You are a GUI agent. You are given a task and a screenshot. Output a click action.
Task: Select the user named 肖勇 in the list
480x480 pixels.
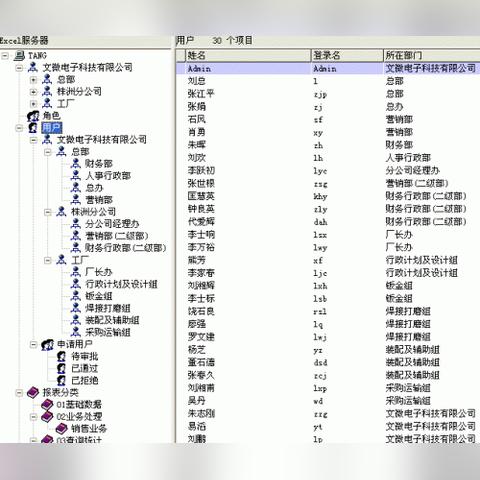pos(197,132)
